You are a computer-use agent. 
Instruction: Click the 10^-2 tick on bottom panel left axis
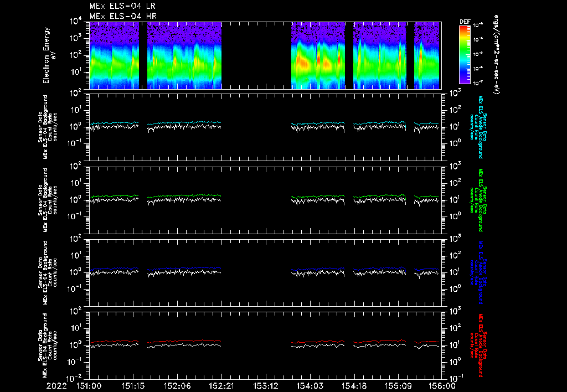[x=75, y=379]
